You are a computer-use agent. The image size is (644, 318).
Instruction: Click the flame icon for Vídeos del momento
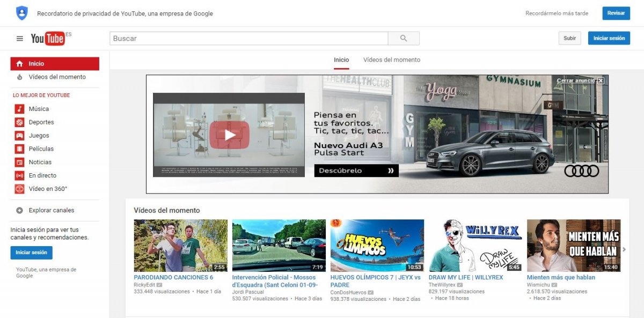(20, 77)
